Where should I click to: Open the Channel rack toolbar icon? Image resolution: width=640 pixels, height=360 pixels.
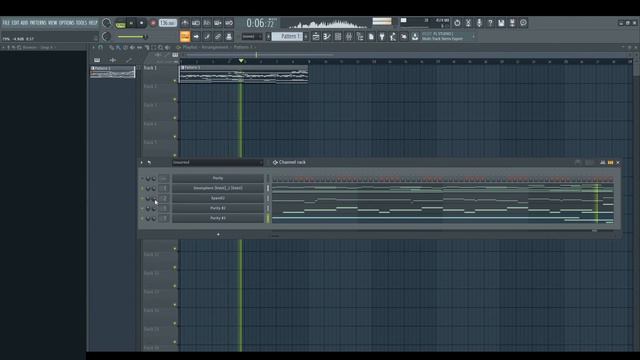point(338,37)
